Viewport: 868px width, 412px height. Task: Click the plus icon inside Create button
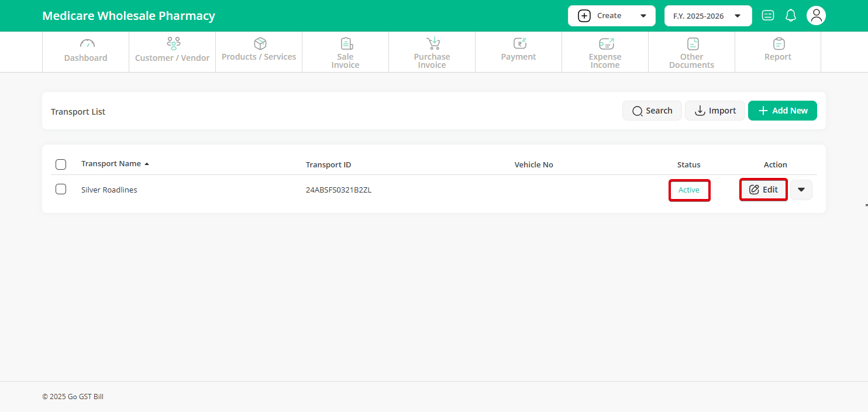pyautogui.click(x=584, y=16)
